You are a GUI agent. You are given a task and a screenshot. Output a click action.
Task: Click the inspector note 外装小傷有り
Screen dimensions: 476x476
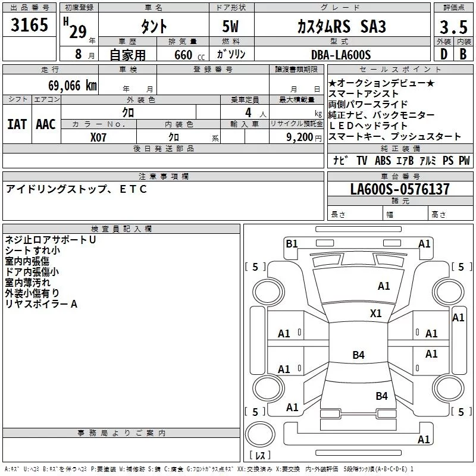32,293
